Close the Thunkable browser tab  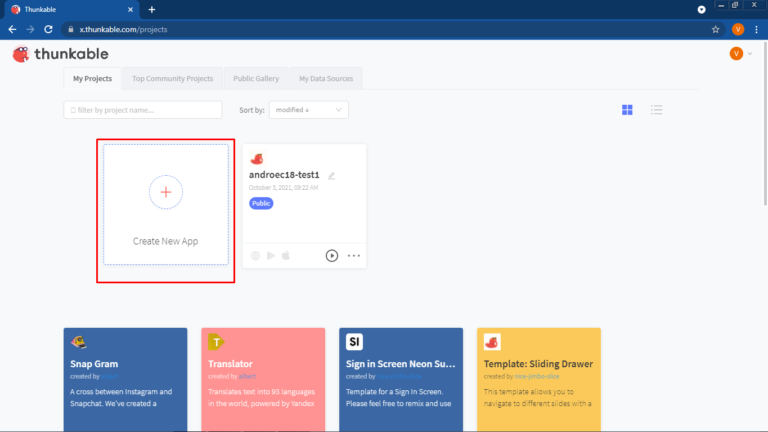click(130, 9)
